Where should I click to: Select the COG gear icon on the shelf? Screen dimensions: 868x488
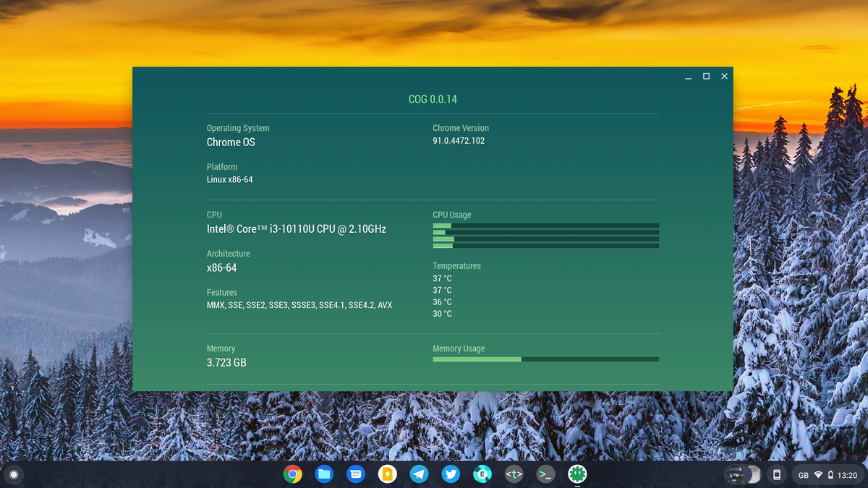(x=576, y=474)
